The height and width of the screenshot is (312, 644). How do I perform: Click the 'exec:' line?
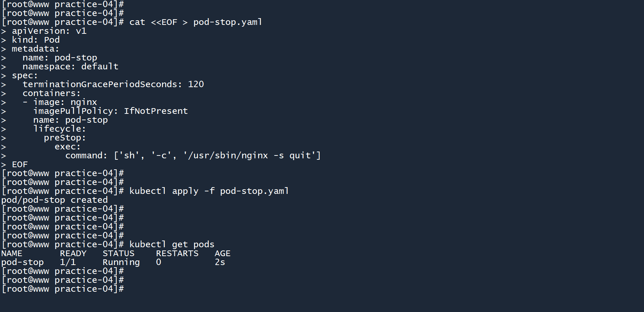[x=67, y=147]
